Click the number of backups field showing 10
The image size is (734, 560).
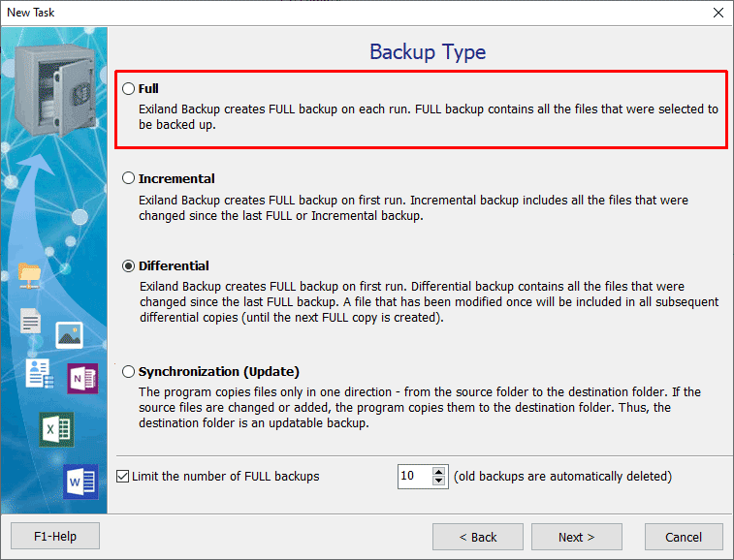coord(415,477)
